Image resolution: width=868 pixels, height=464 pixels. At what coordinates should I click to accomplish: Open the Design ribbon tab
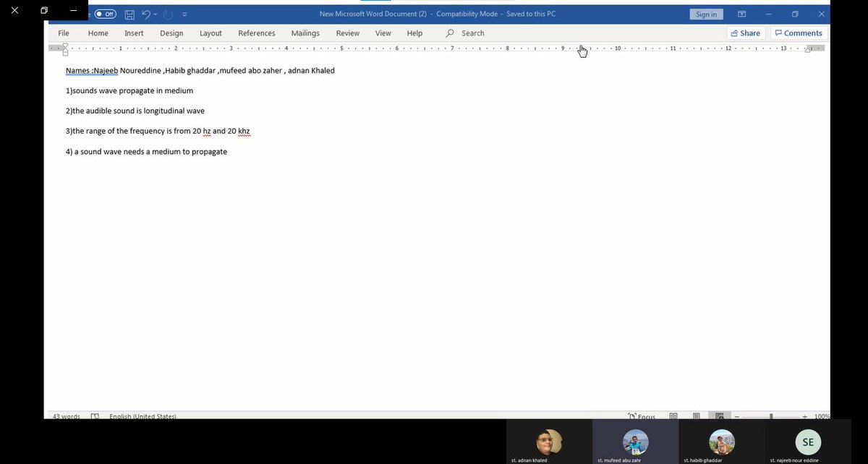click(171, 33)
